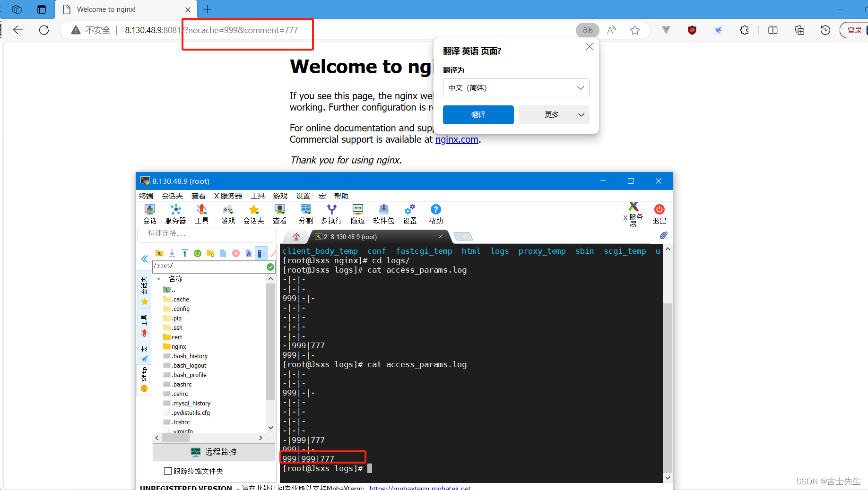Click the browser refresh icon
This screenshot has width=868, height=490.
pyautogui.click(x=44, y=30)
